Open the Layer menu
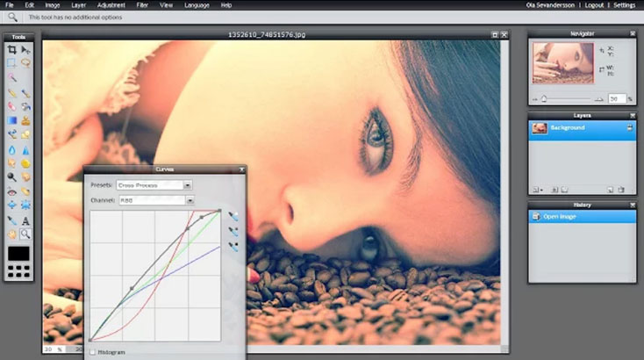Viewport: 644px width, 360px height. pos(79,5)
